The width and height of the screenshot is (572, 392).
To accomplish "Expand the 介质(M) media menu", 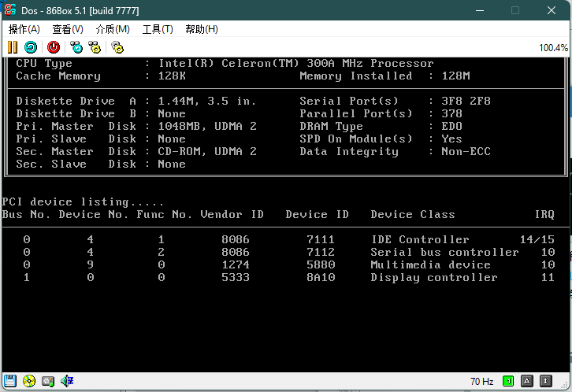I will point(113,29).
